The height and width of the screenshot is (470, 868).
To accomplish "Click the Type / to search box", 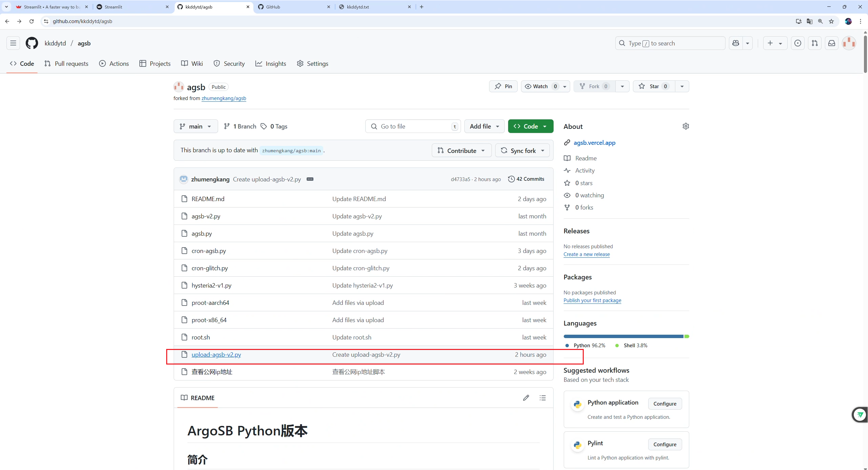I will coord(670,43).
